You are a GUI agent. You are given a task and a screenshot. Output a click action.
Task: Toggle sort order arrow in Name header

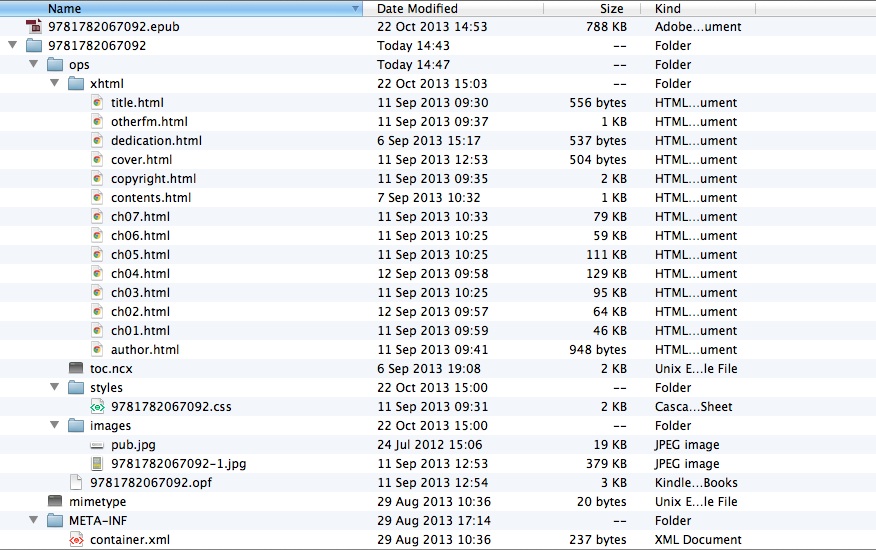(x=355, y=8)
